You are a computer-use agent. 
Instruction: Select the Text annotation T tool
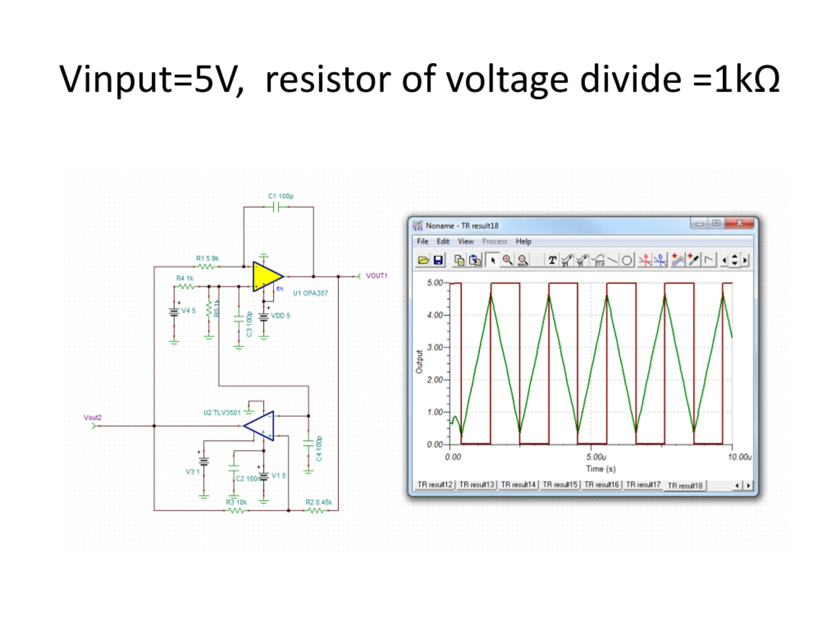click(x=552, y=261)
